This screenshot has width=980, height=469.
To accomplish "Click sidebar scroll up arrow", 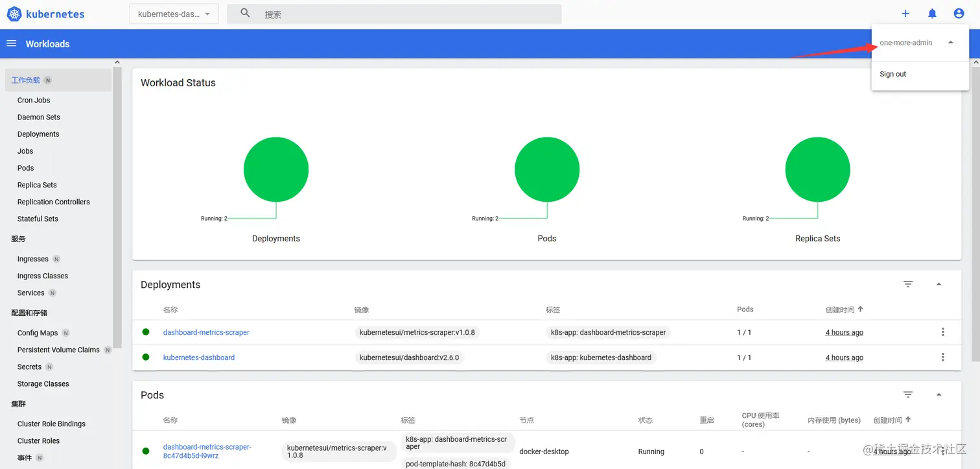I will click(117, 62).
